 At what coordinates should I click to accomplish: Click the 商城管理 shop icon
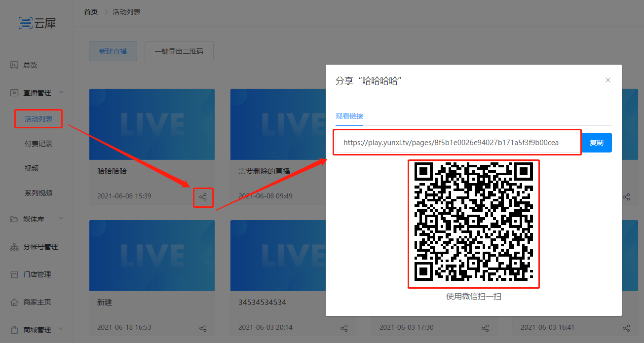14,330
